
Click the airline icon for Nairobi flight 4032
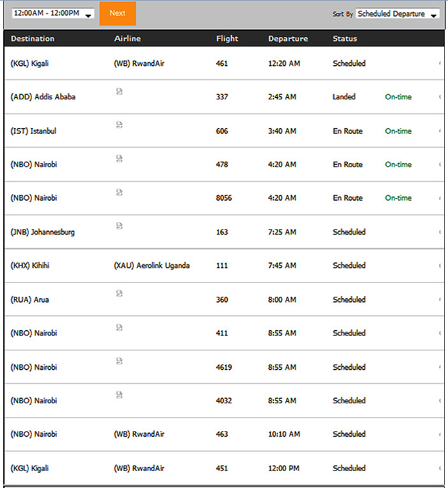119,394
